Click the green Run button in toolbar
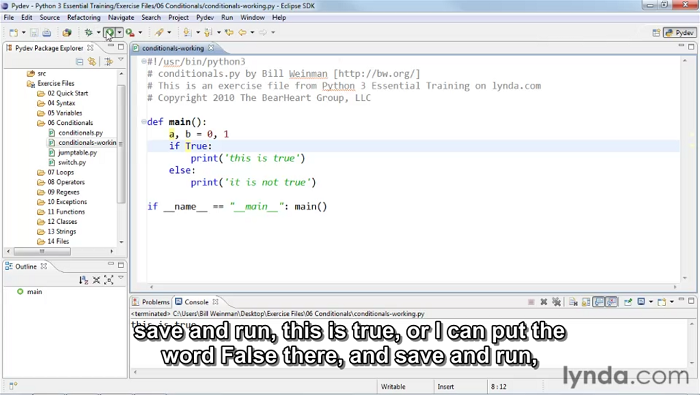The image size is (700, 395). pyautogui.click(x=109, y=32)
